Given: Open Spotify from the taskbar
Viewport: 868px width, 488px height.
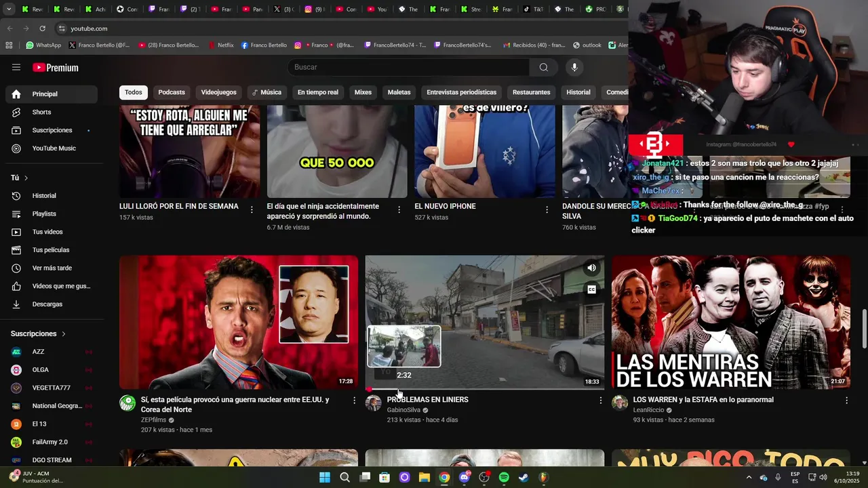Looking at the screenshot, I should coord(504,477).
